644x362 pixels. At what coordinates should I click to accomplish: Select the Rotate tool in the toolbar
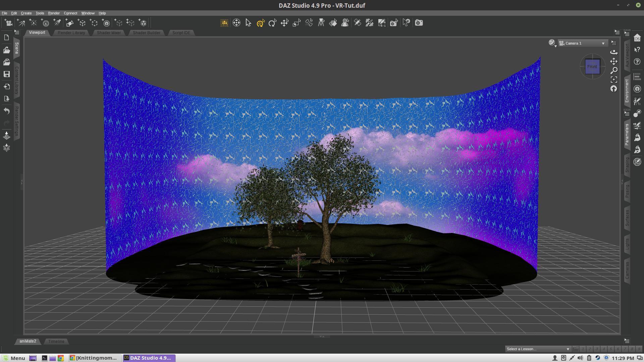[272, 23]
